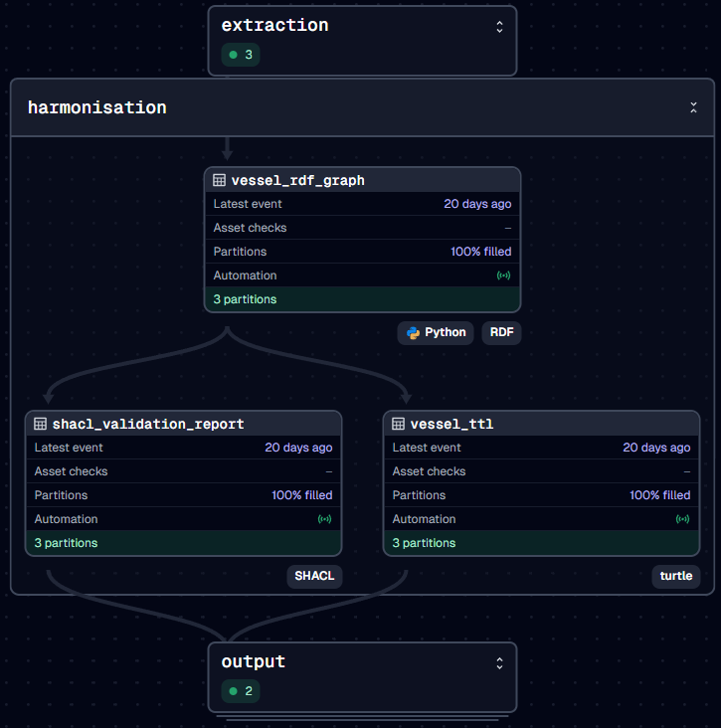Select the SHACL tag badge

click(x=314, y=576)
